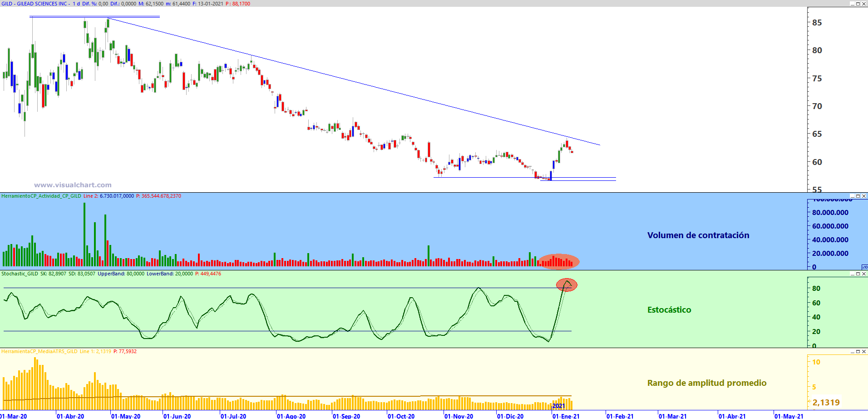Close the Stochastic_GILD indicator panel
The height and width of the screenshot is (419, 868).
(x=864, y=274)
